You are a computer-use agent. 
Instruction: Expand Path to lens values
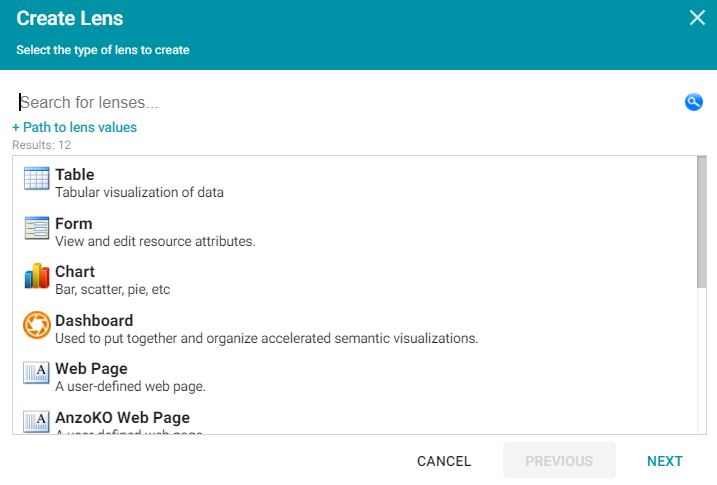(x=75, y=127)
